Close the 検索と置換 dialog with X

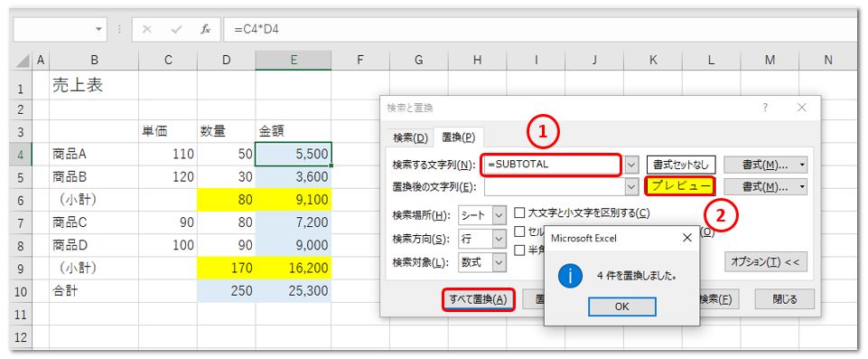click(x=801, y=108)
